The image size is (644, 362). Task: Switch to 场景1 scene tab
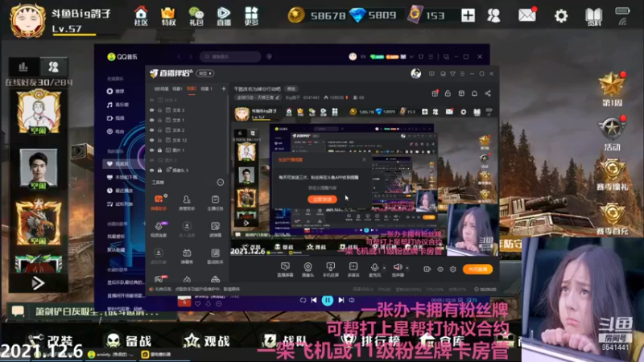tap(177, 88)
